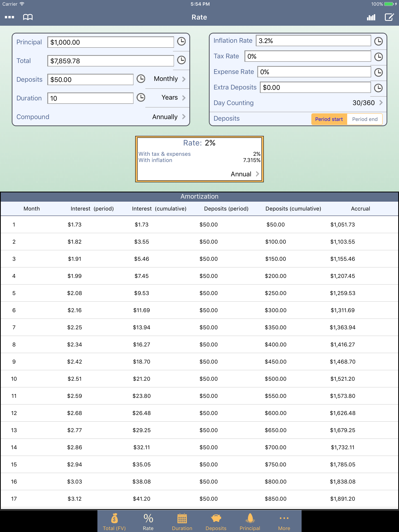399x532 pixels.
Task: Select cumulative interest $13.94
Action: [x=141, y=328]
